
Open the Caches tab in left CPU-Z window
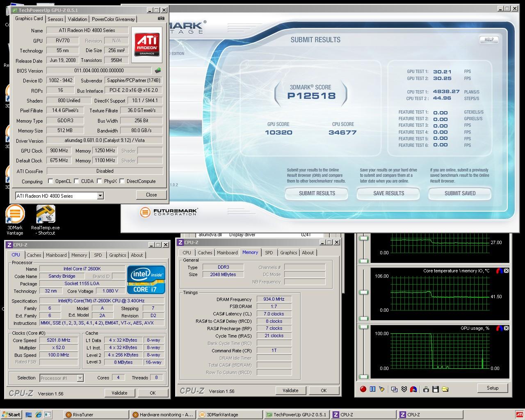34,255
